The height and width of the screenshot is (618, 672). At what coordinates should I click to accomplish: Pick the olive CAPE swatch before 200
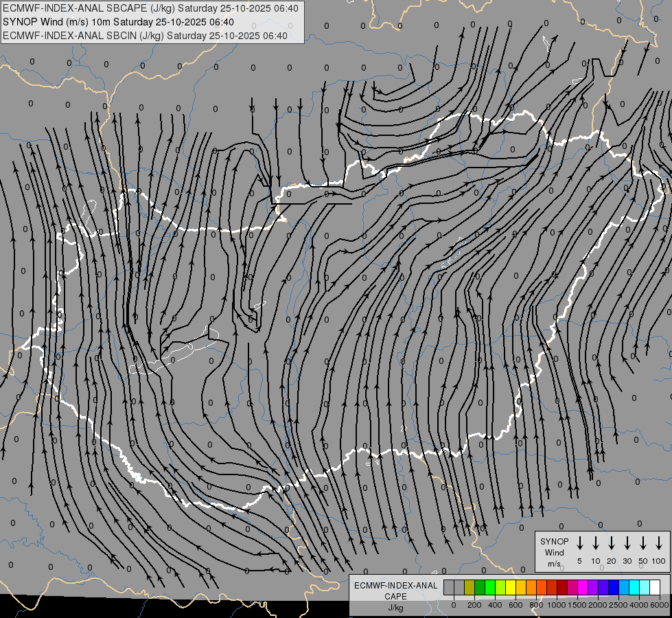[x=470, y=587]
